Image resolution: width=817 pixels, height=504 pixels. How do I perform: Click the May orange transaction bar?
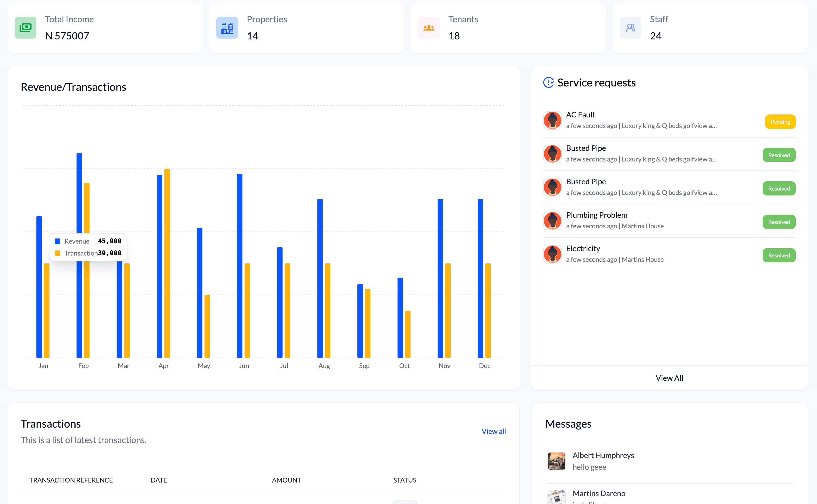click(207, 326)
